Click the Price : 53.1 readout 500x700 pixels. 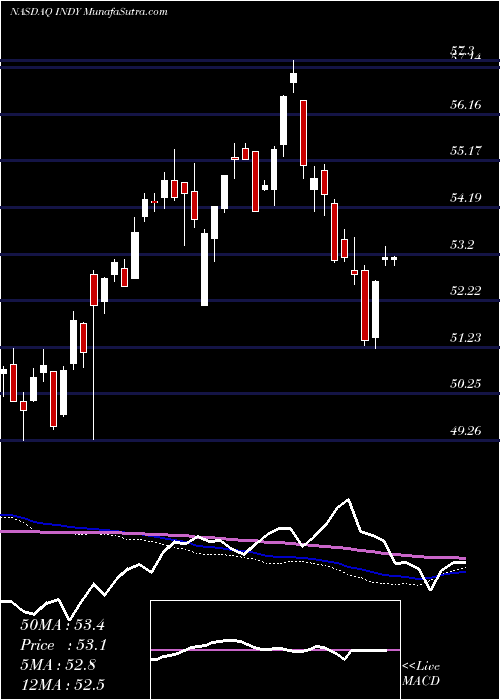[62, 645]
